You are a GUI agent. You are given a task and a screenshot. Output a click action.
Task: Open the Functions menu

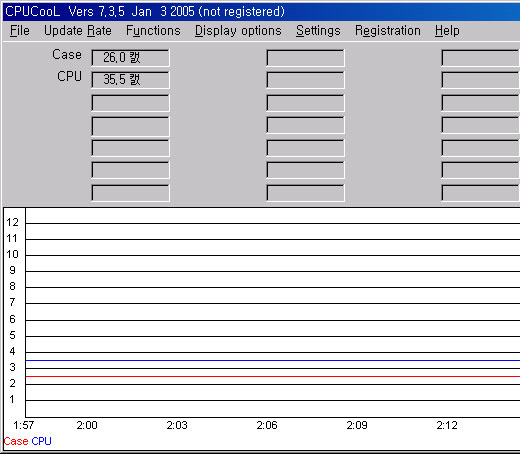153,31
